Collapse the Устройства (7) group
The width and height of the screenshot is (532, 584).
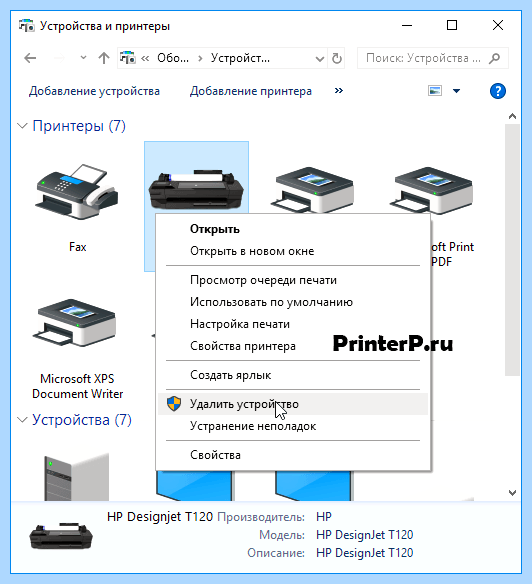[x=23, y=420]
